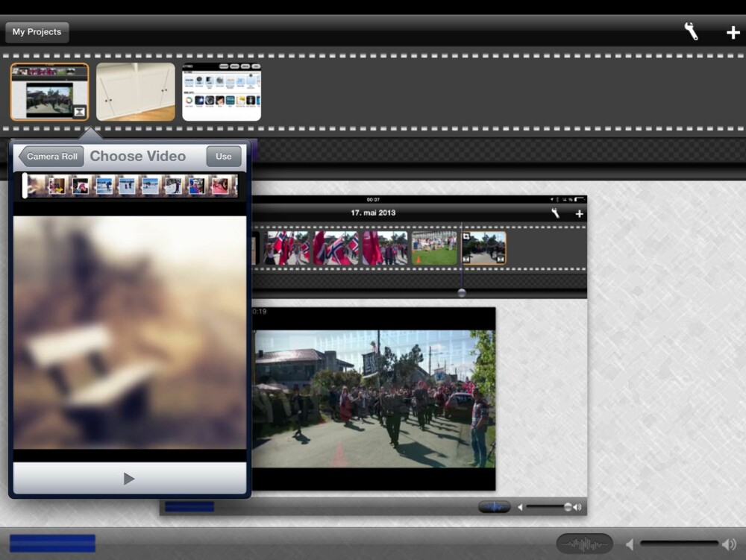This screenshot has width=746, height=560.
Task: Click the volume slider in embedded preview
Action: tap(548, 507)
